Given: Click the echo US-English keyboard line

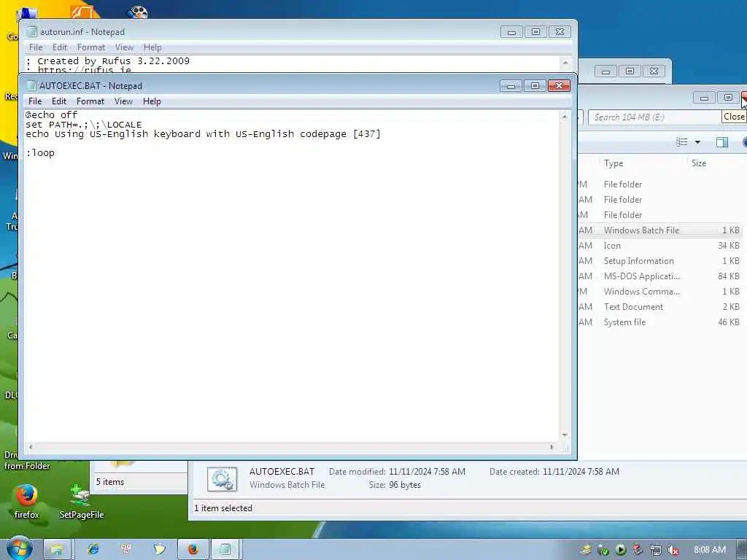Looking at the screenshot, I should (x=204, y=134).
